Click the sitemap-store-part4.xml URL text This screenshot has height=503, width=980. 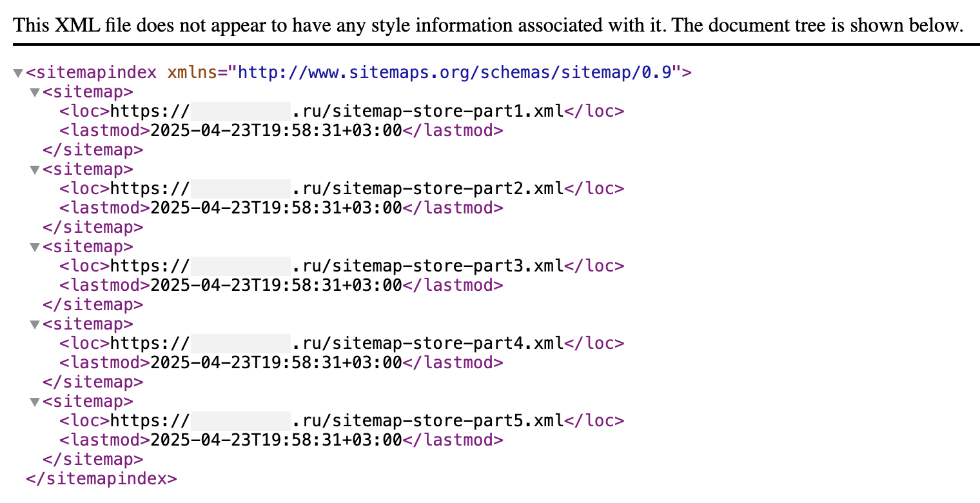coord(337,343)
